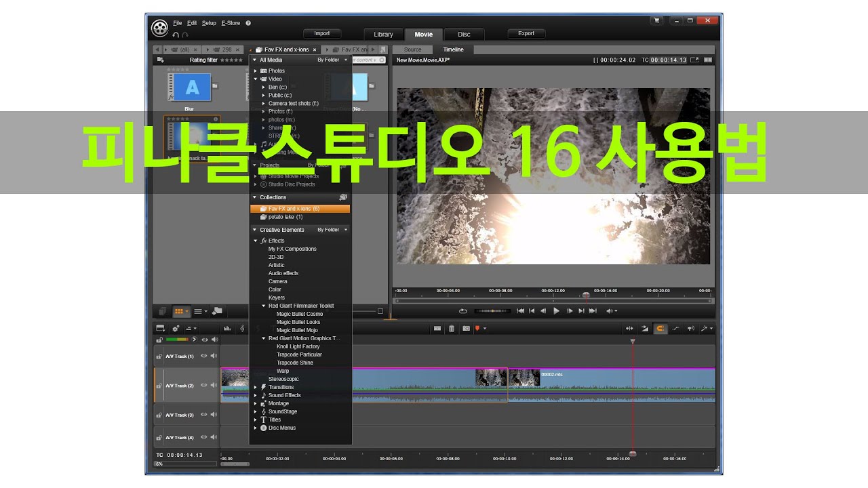Jump to end in player
The width and height of the screenshot is (868, 488).
point(593,311)
